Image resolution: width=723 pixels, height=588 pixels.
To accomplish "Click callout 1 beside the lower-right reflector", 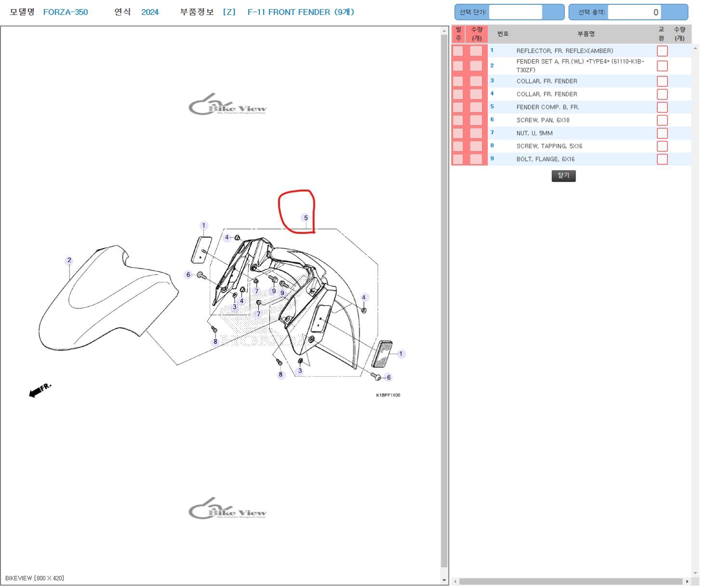I will pyautogui.click(x=401, y=354).
